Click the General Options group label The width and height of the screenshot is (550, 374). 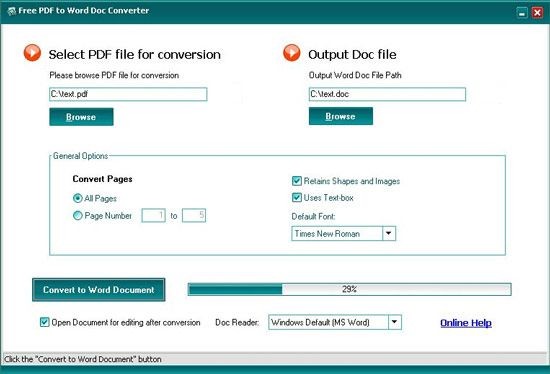80,156
